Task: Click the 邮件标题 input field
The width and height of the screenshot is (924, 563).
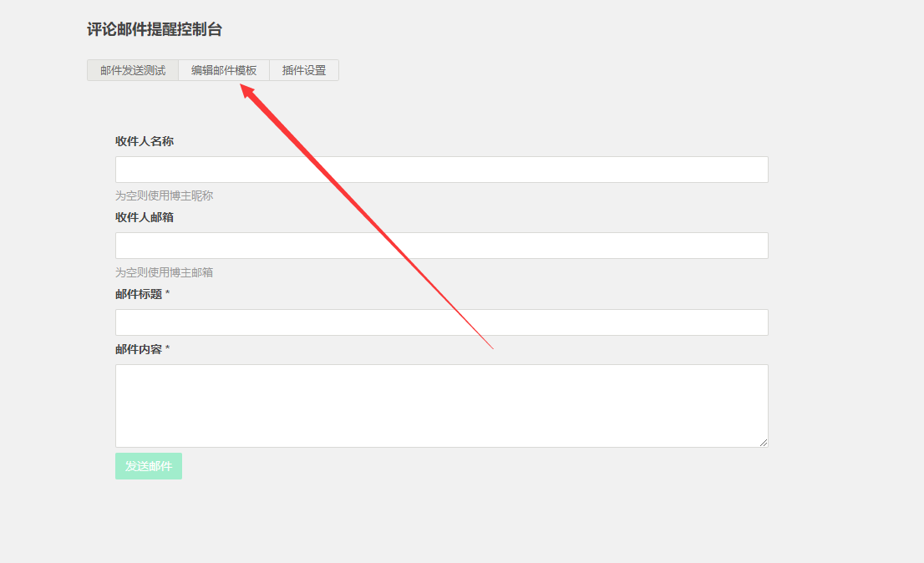Action: click(441, 322)
